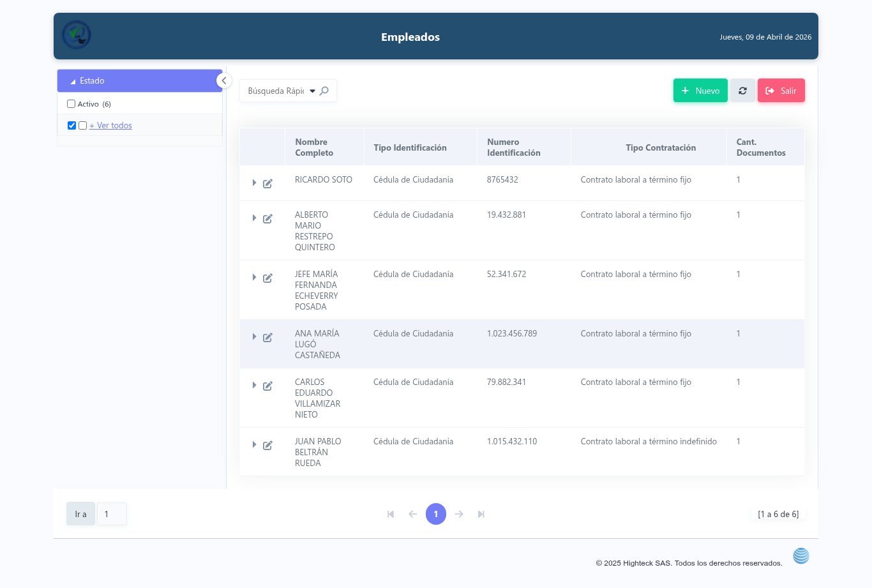Expand the ANA MARÍA LUGÓ row details
This screenshot has height=588, width=872.
[254, 337]
